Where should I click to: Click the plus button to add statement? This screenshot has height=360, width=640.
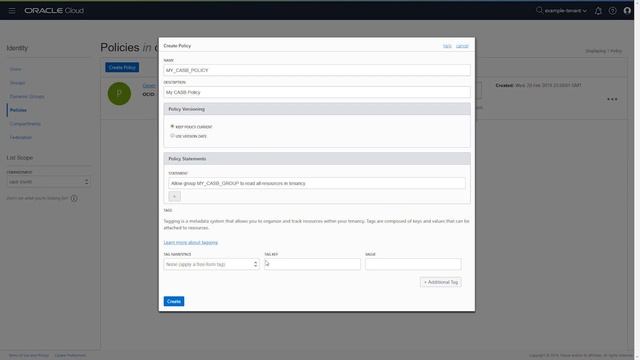[174, 196]
